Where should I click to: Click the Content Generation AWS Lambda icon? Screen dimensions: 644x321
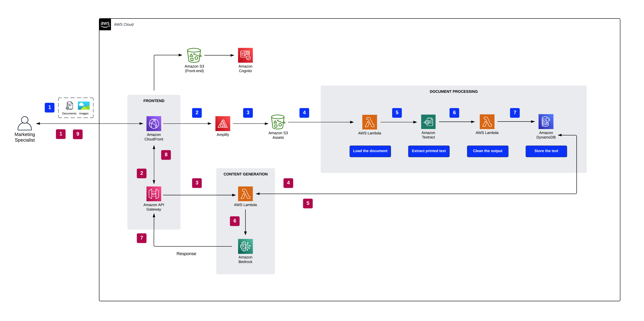point(245,194)
